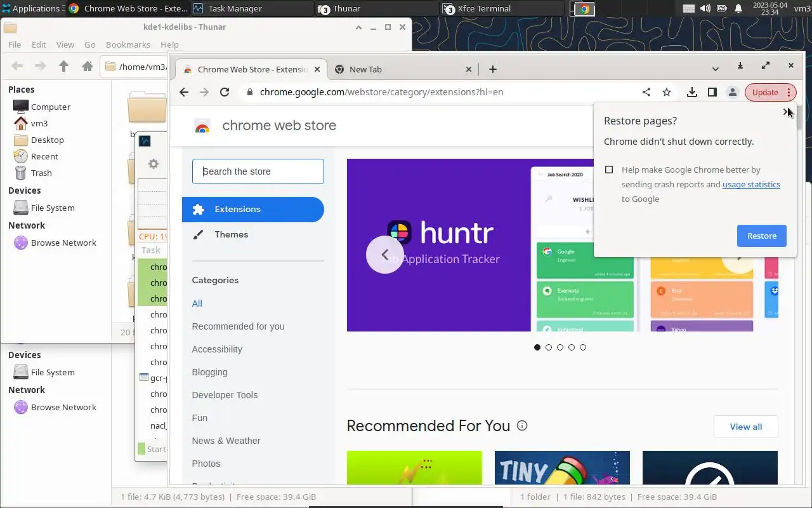Select the second carousel dot
The width and height of the screenshot is (812, 508).
click(549, 347)
